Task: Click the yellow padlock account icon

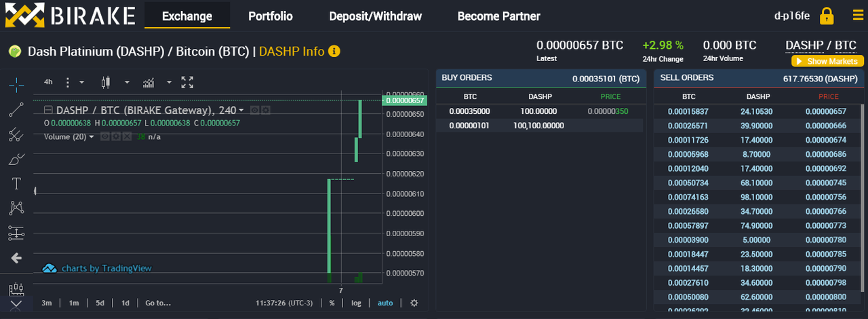Action: [x=826, y=16]
